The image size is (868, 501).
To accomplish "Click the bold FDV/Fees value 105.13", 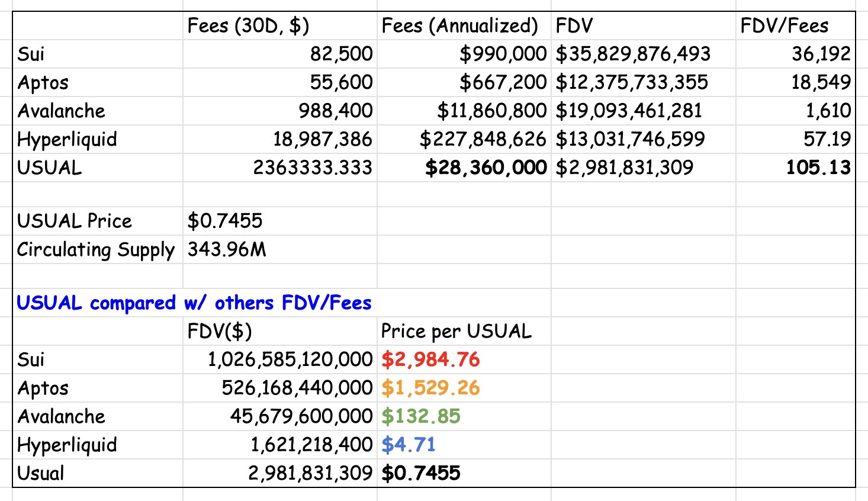I will (x=818, y=168).
